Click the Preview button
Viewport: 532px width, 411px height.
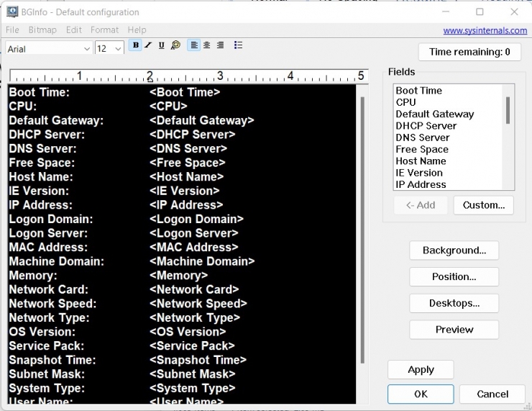pos(454,330)
